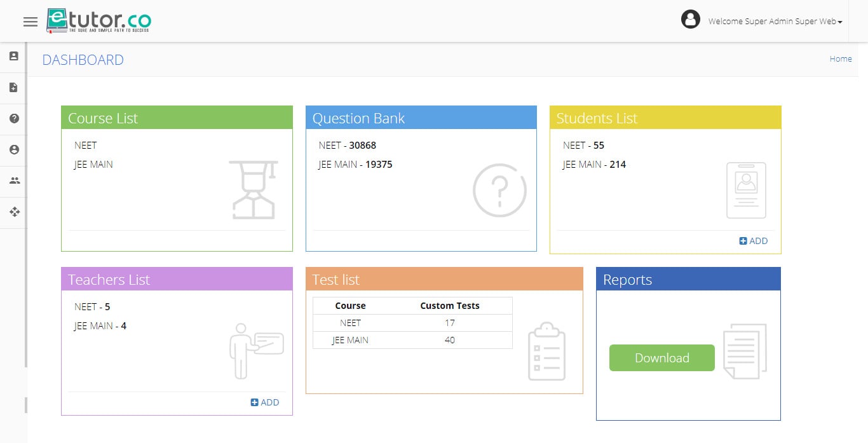The image size is (868, 443).
Task: Click the teacher board icon in Teachers List
Action: coord(256,350)
